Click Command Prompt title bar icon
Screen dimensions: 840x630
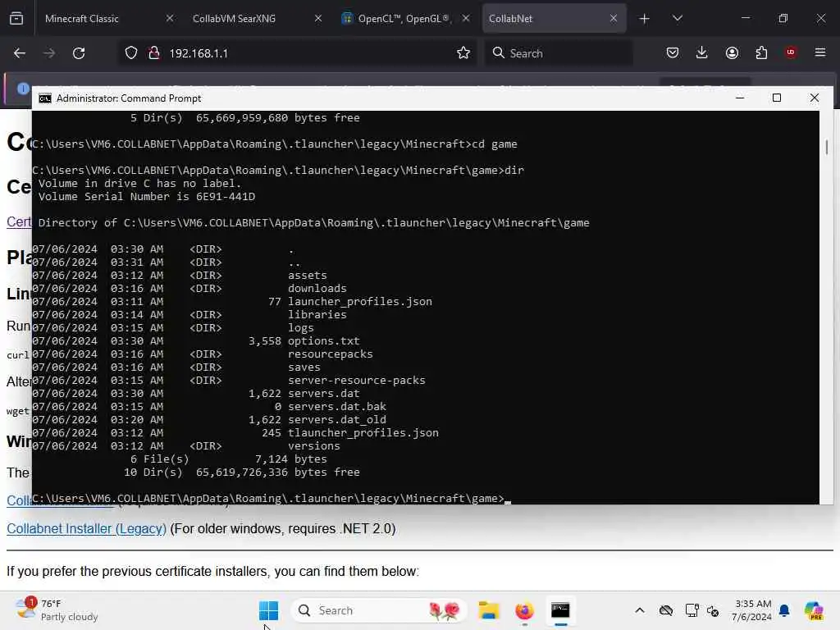point(45,98)
